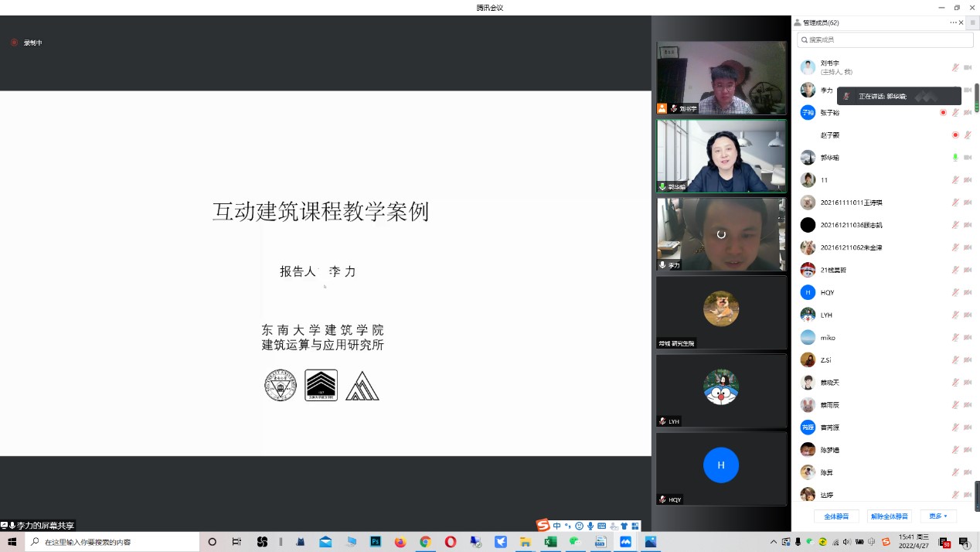
Task: Open the Opera browser taskbar icon
Action: click(450, 542)
